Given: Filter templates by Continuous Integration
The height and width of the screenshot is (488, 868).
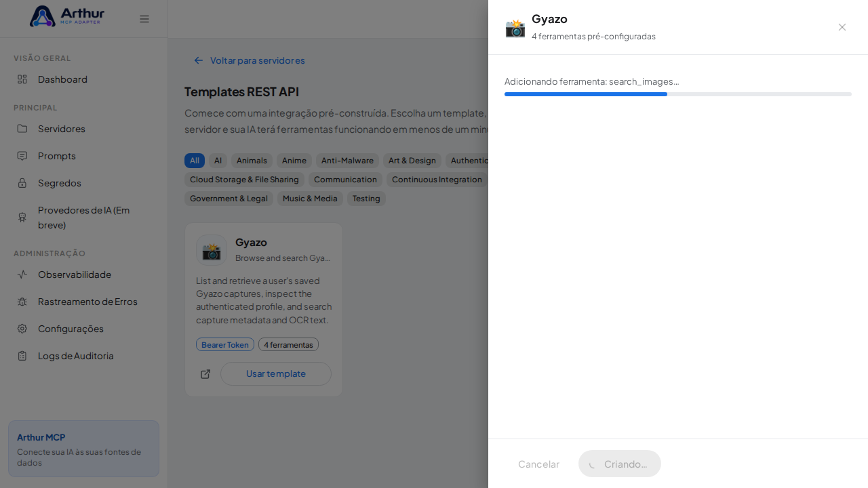Looking at the screenshot, I should pyautogui.click(x=437, y=180).
